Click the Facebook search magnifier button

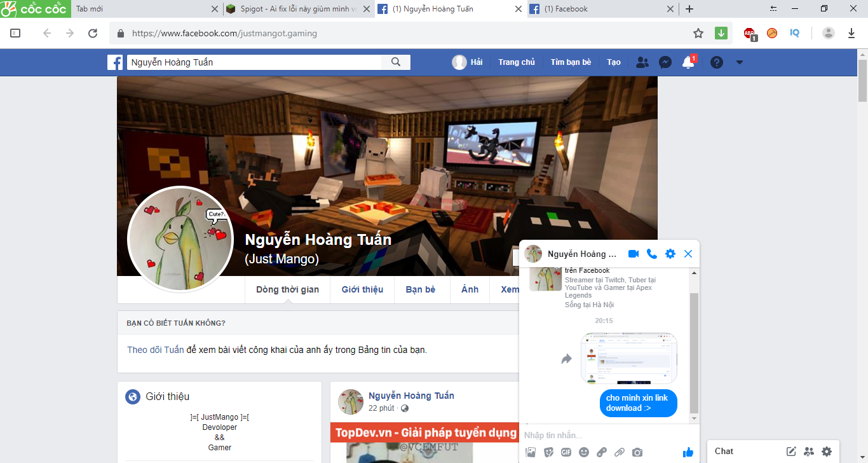tap(396, 62)
